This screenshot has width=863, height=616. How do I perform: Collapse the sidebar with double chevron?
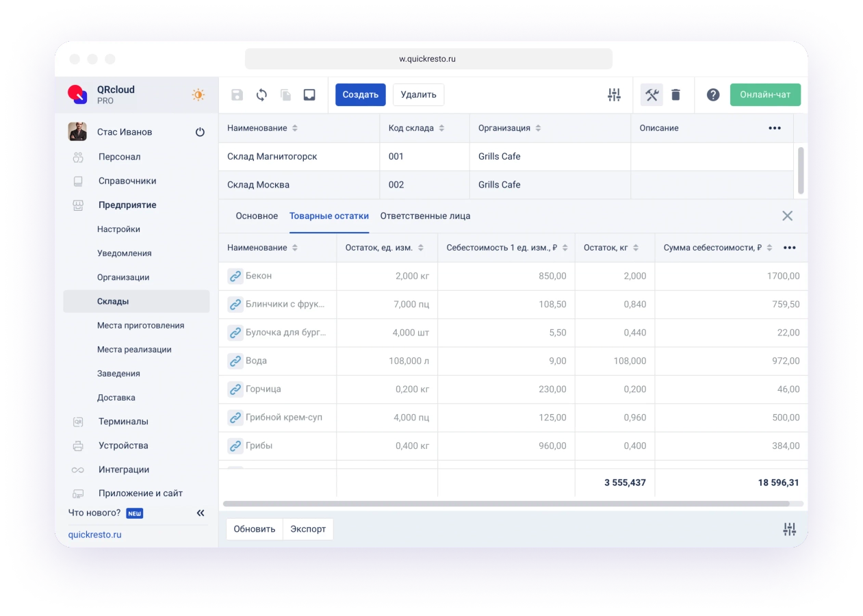[x=201, y=513]
